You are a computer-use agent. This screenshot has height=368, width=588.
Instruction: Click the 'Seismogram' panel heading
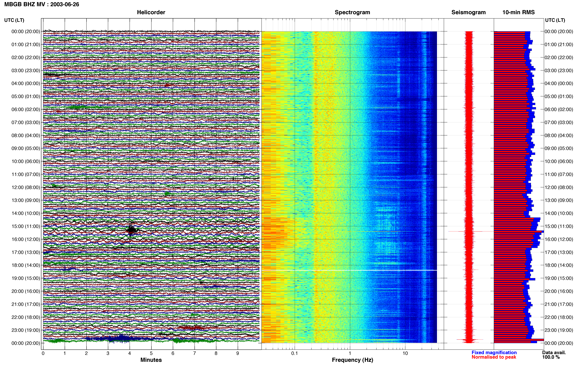[469, 12]
